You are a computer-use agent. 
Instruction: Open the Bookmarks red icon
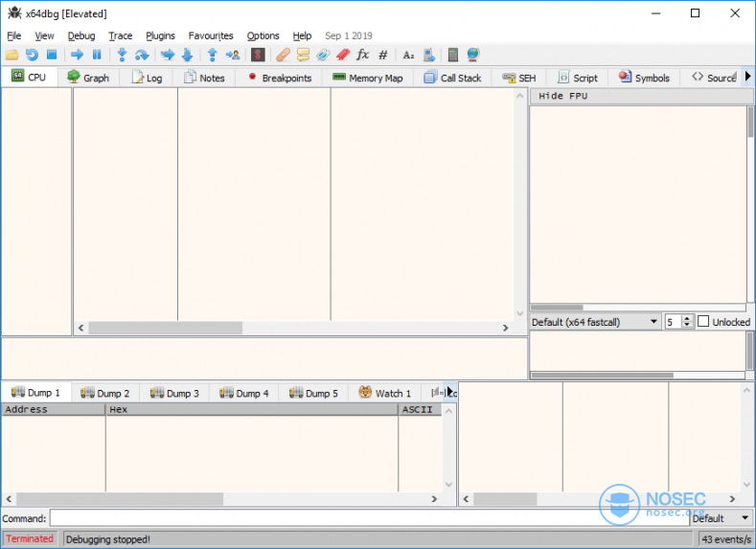[x=343, y=55]
